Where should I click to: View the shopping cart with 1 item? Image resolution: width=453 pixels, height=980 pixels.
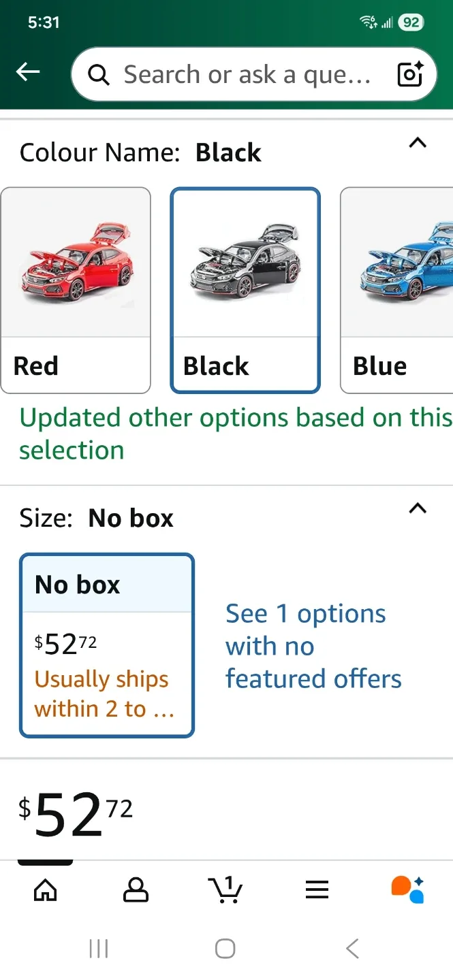[x=226, y=889]
